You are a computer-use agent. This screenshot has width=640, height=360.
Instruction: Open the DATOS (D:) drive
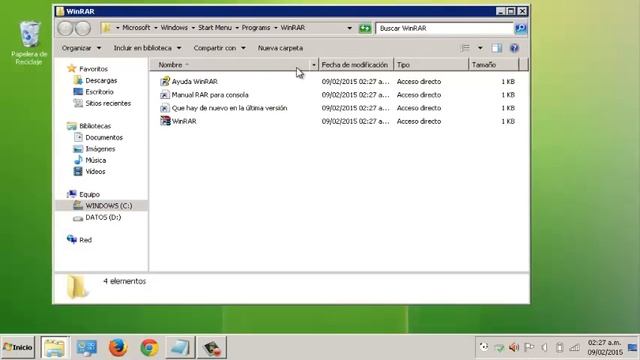click(103, 217)
